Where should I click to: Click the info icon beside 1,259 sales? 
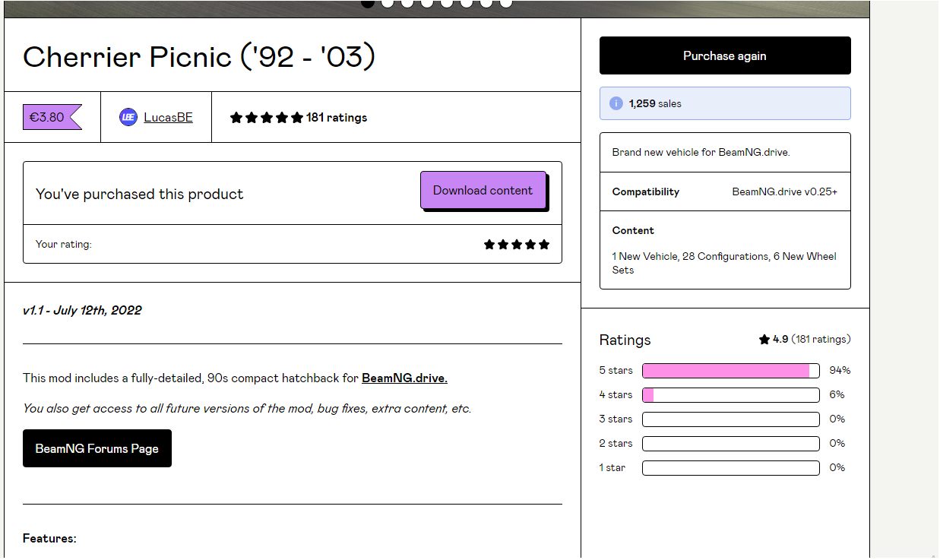point(616,103)
